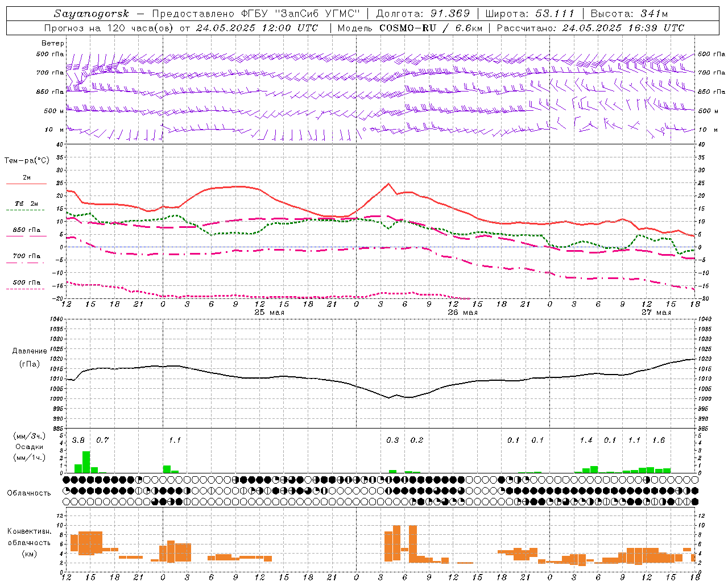Click the '1.4' precipitation total value
Screen dimensions: 728x582
click(x=586, y=440)
